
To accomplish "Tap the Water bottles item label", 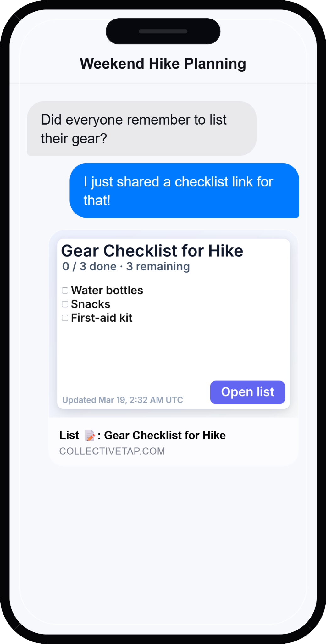I will coord(107,290).
